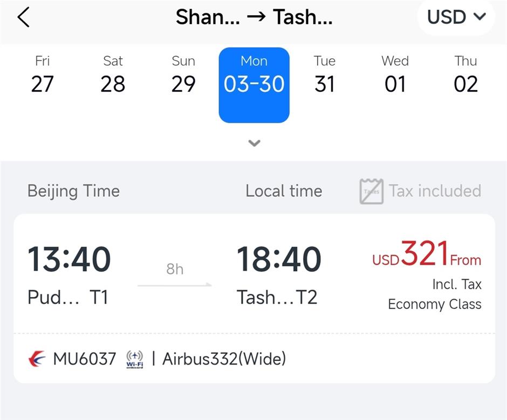Click the China Eastern airline logo
507x420 pixels.
coord(37,359)
